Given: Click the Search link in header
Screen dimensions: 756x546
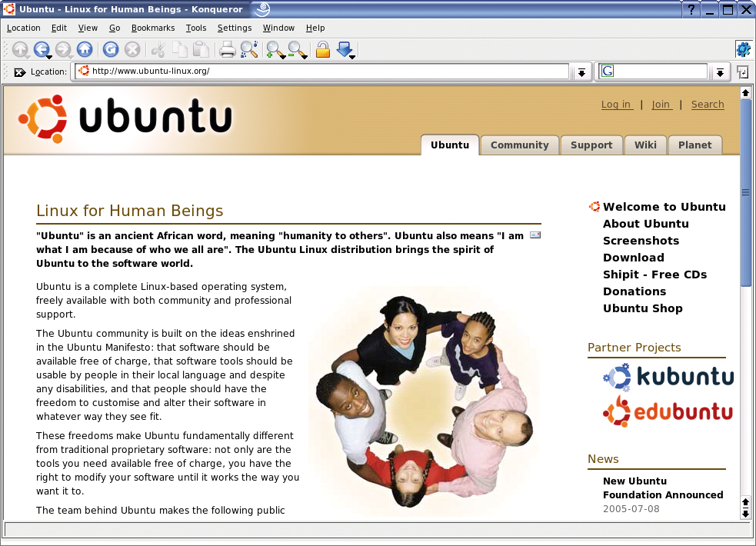Looking at the screenshot, I should pos(708,105).
